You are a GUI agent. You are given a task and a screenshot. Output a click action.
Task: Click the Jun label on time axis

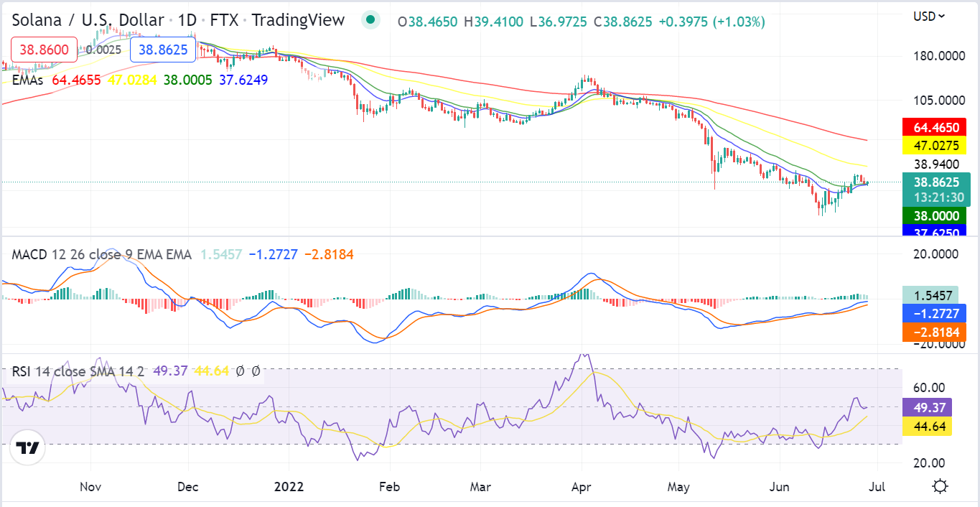(x=780, y=486)
